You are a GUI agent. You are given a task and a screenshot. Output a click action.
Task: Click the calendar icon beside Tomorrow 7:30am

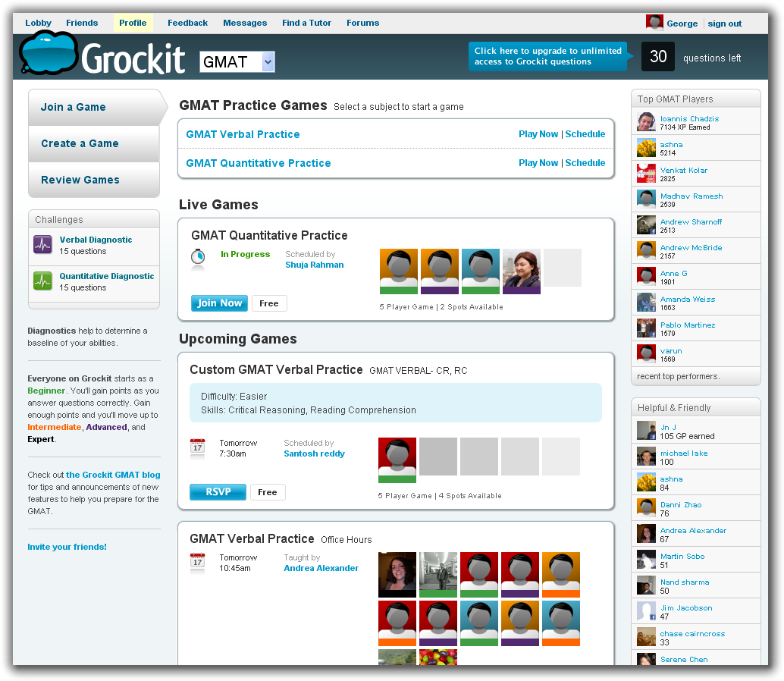click(x=197, y=447)
